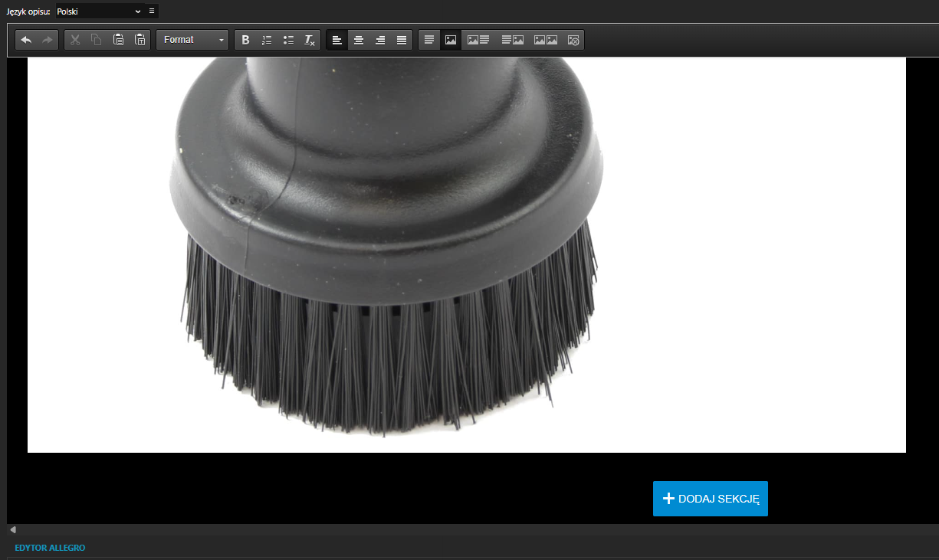Toggle center alignment
Viewport: 939px width, 560px height.
coord(358,40)
